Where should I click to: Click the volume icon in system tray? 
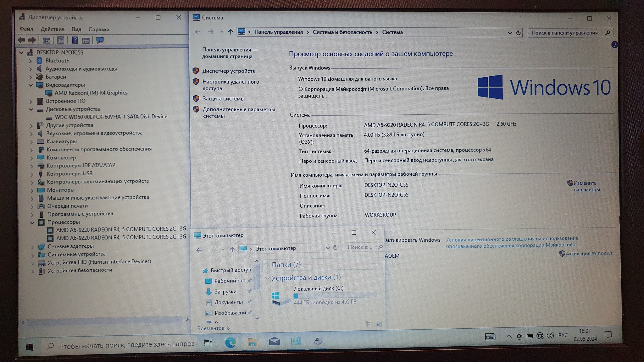point(550,336)
